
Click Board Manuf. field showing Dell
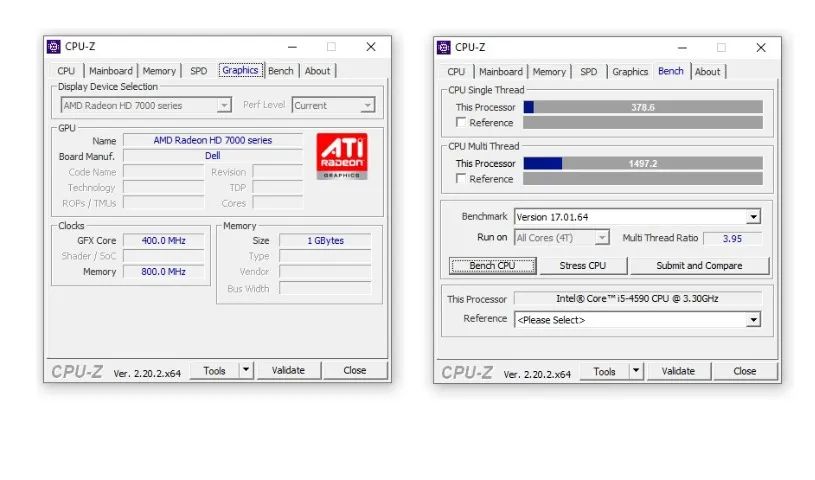click(x=213, y=156)
